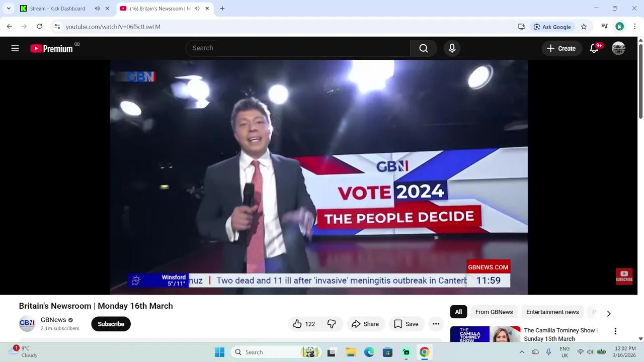Click the search magnifier button
This screenshot has height=362, width=644.
tap(424, 48)
